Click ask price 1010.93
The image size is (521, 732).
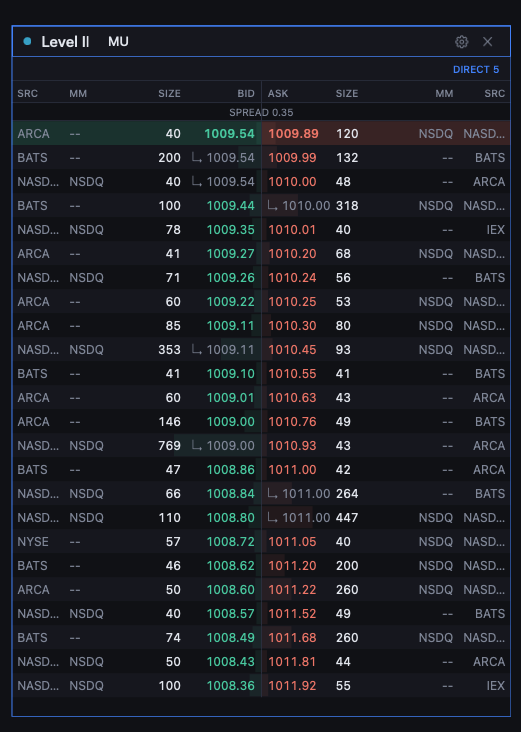pos(292,446)
